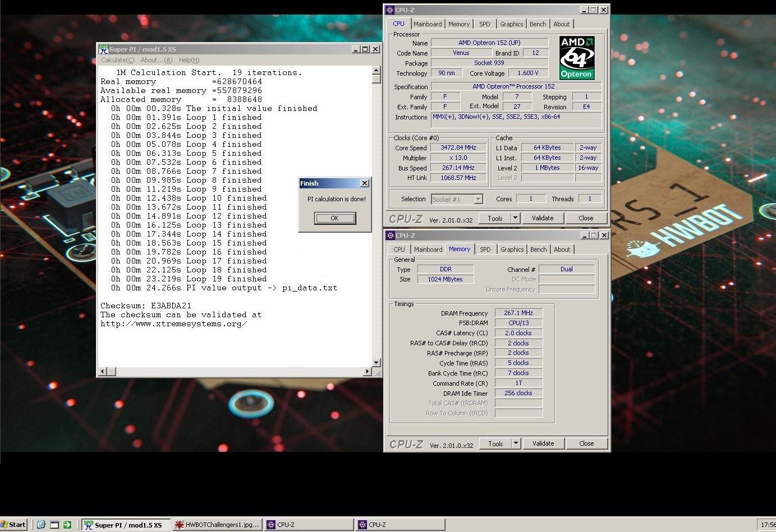Screen dimensions: 776x532
Task: Select About tab in lower CPU-Z window
Action: (562, 249)
